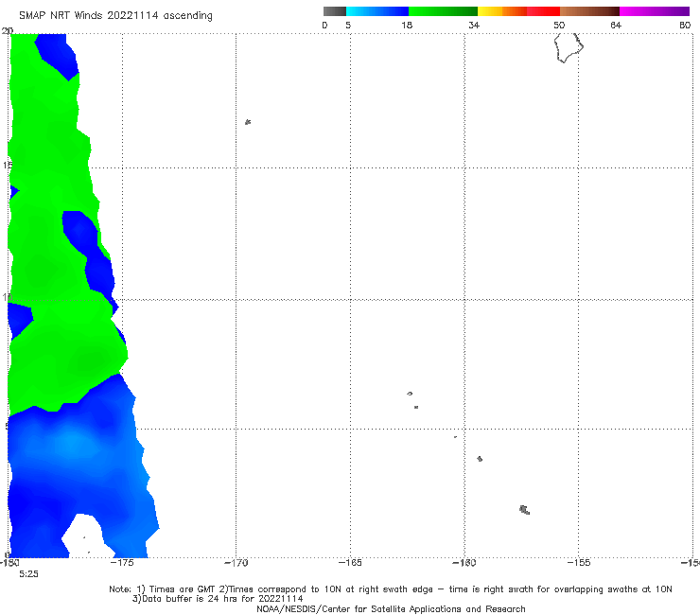700x615 pixels.
Task: Click the yellow-orange segment of the color bar
Action: coord(502,11)
